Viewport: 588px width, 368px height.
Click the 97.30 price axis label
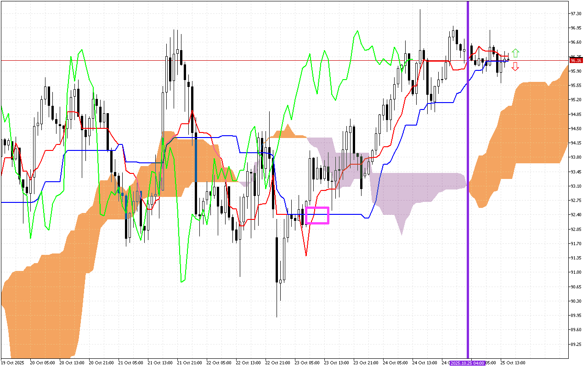pyautogui.click(x=575, y=14)
